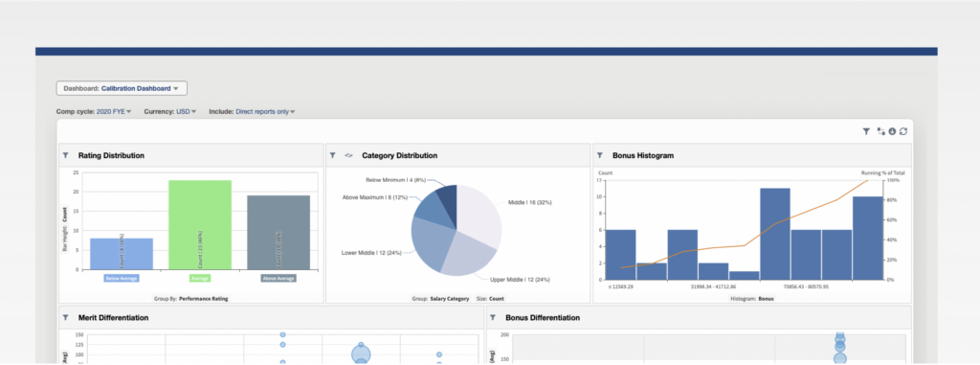The width and height of the screenshot is (980, 365).
Task: Select the green Average bar
Action: 200,225
